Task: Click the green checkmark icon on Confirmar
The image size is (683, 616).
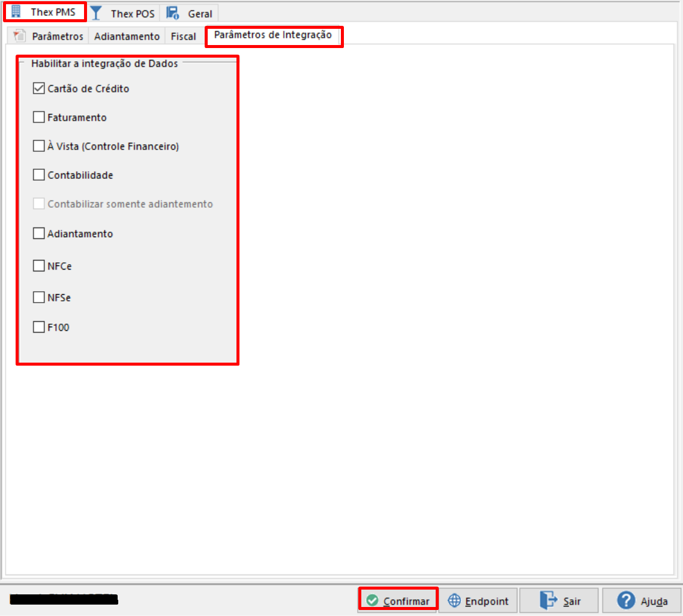Action: coord(372,601)
